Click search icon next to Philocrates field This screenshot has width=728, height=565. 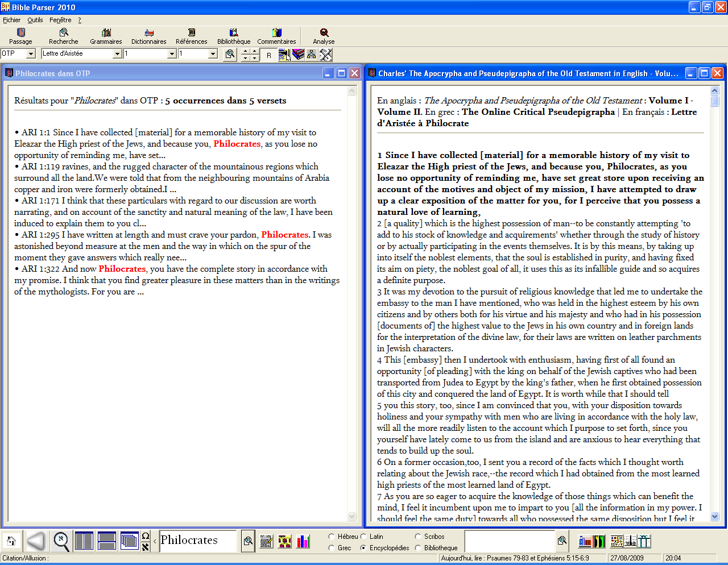248,541
